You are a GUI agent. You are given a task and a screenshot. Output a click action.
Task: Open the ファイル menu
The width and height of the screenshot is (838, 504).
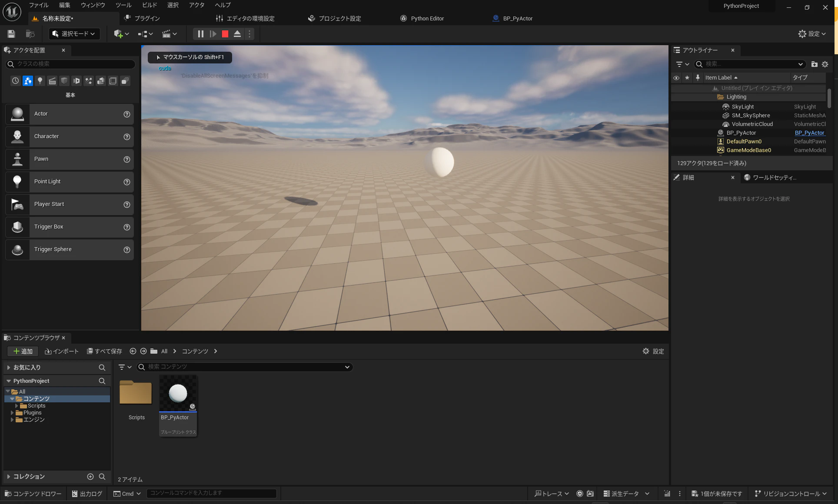[x=39, y=5]
